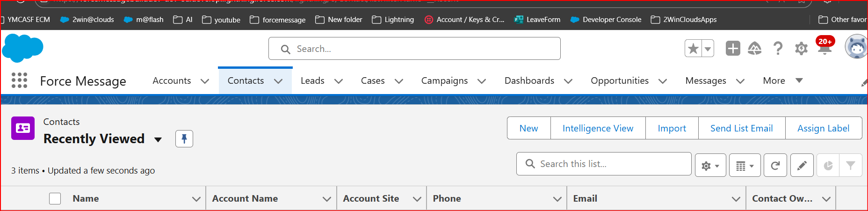Open the App Launcher grid icon

click(19, 80)
